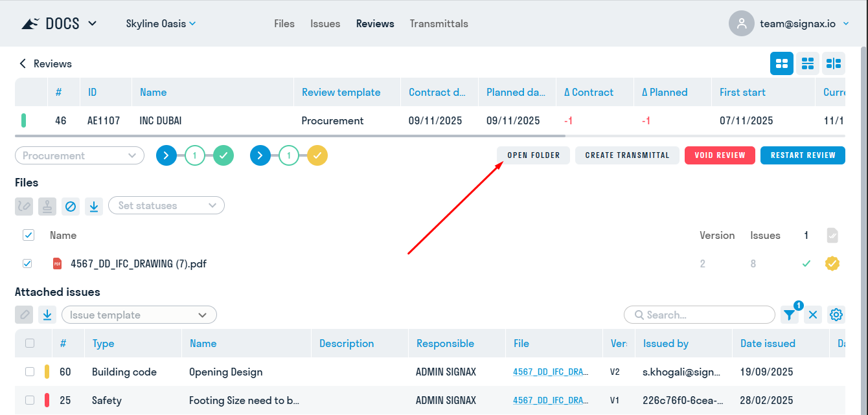Click the DOCS logo icon
868x415 pixels.
pyautogui.click(x=31, y=24)
